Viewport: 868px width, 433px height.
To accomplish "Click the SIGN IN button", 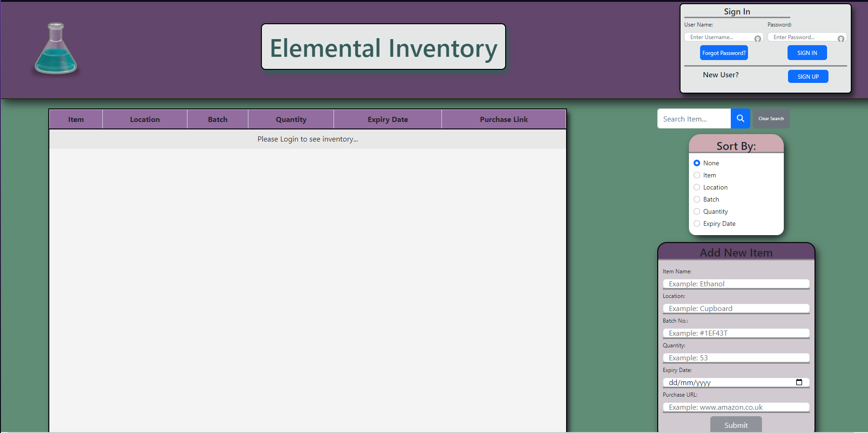I will pos(807,52).
